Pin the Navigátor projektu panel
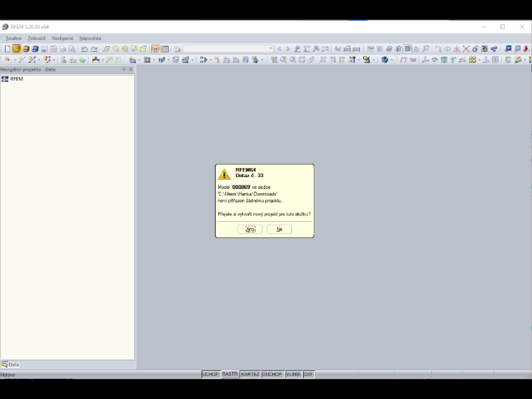The height and width of the screenshot is (399, 532). [x=123, y=69]
